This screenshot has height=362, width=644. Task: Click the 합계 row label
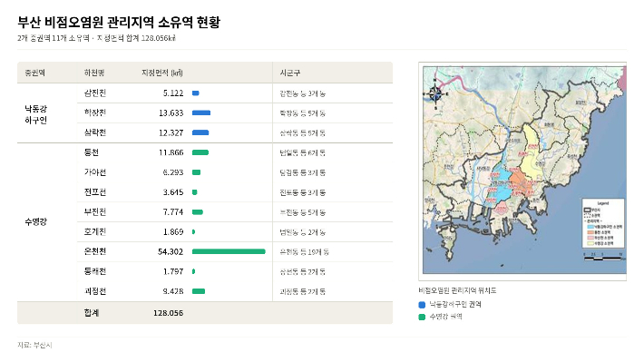pyautogui.click(x=92, y=313)
